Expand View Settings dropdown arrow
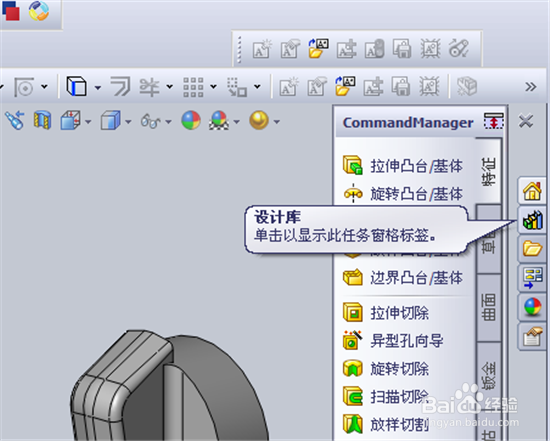The image size is (550, 441). click(x=277, y=122)
